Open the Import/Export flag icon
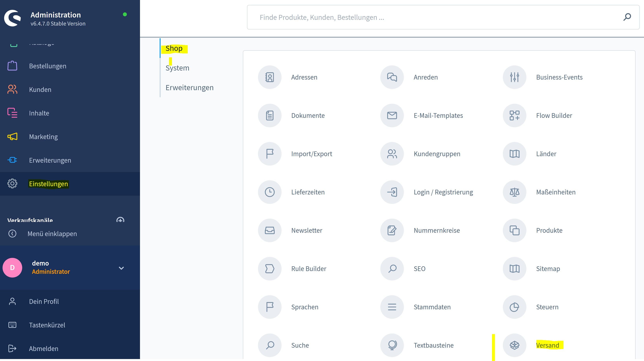Screen dimensions: 644x361 tap(270, 154)
